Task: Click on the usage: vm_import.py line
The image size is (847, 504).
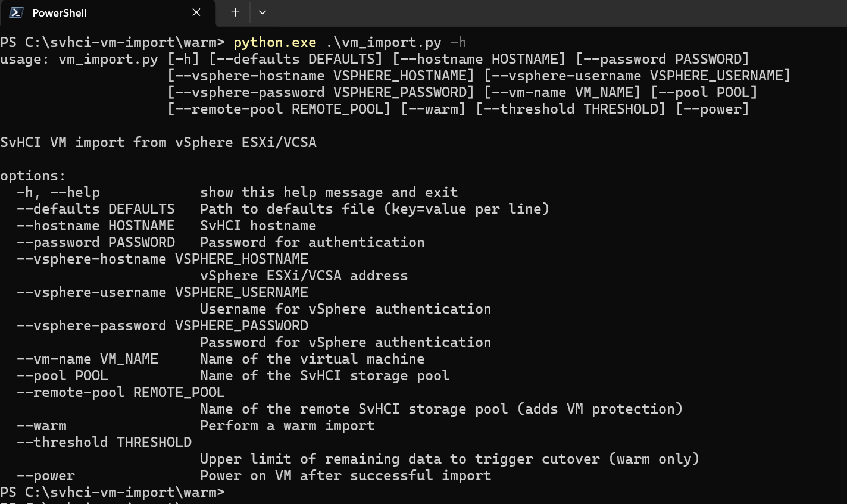Action: 374,59
